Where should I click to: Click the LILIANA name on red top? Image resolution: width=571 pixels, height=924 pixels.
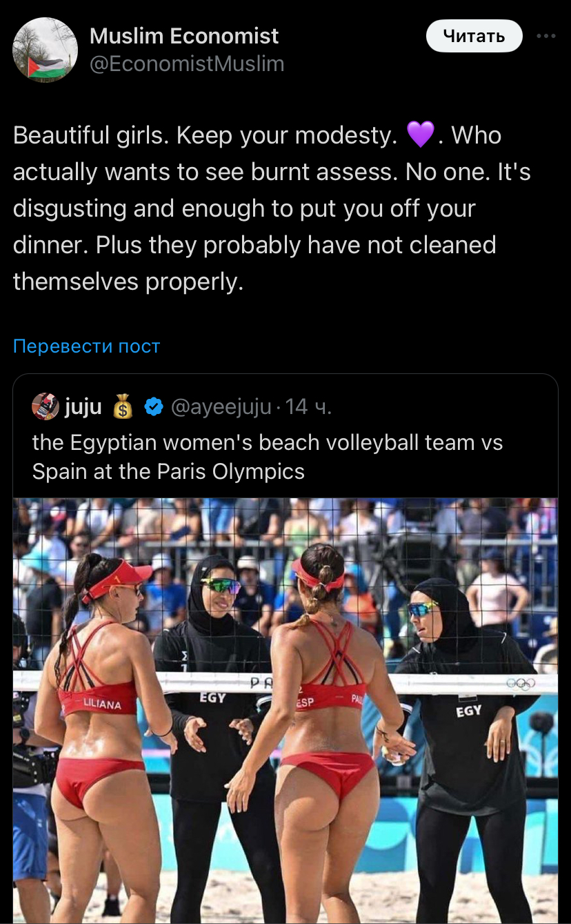tap(102, 705)
